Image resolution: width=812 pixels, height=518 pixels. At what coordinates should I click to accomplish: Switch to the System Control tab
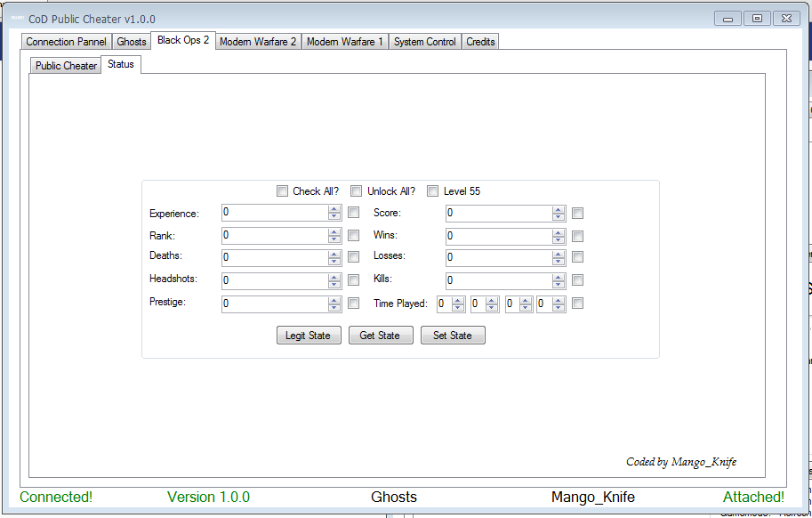pyautogui.click(x=424, y=42)
